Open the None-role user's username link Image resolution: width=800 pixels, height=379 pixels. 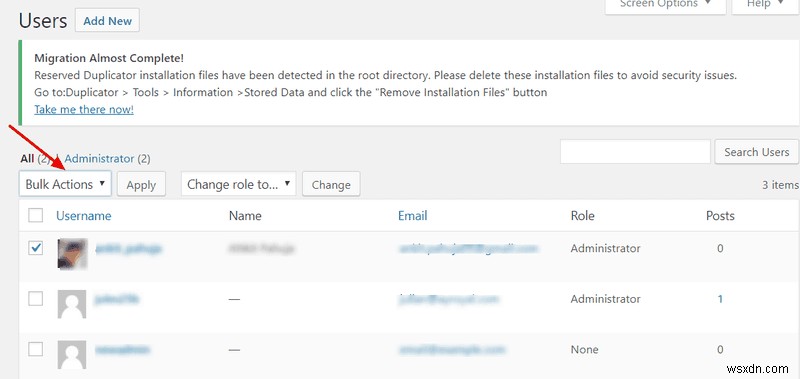pos(122,349)
